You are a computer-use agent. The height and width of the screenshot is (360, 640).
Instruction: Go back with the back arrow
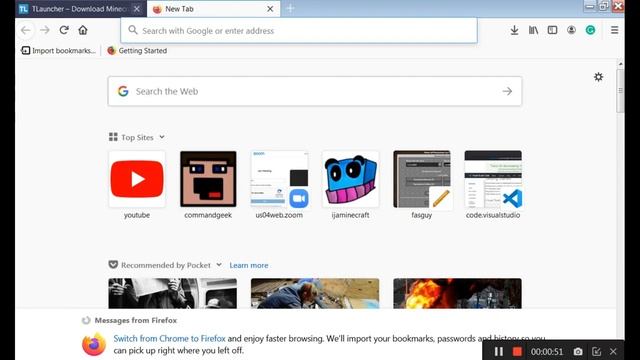(26, 30)
